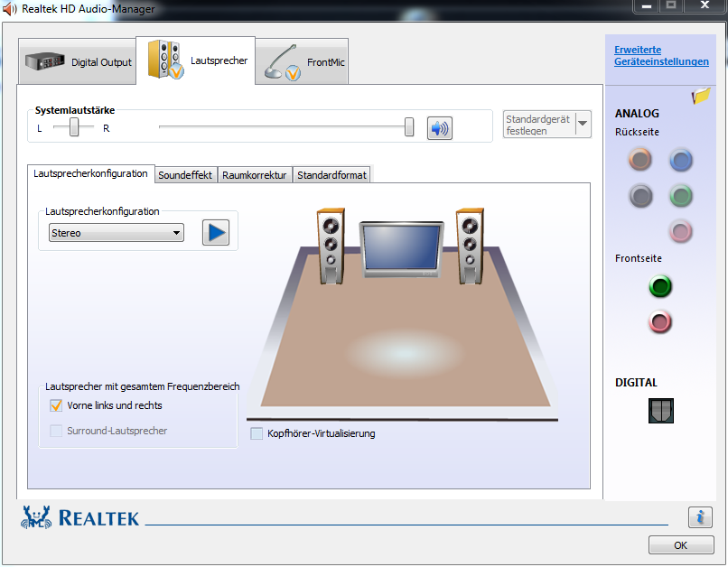Click the orange rear-panel audio jack
728x567 pixels.
(x=640, y=160)
